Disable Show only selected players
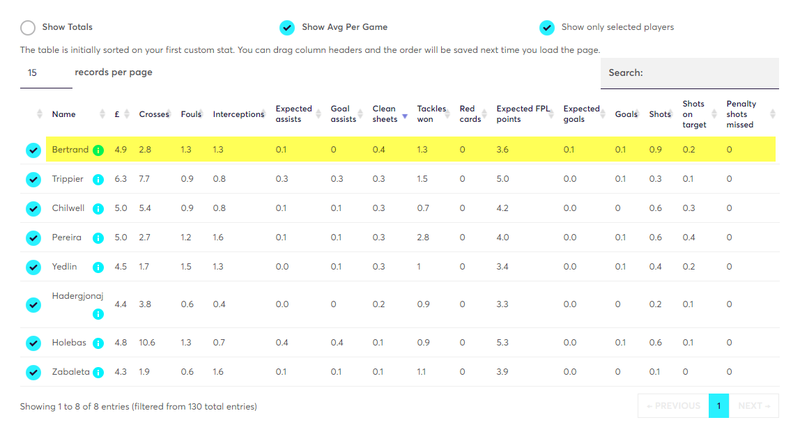The image size is (800, 443). [x=547, y=28]
